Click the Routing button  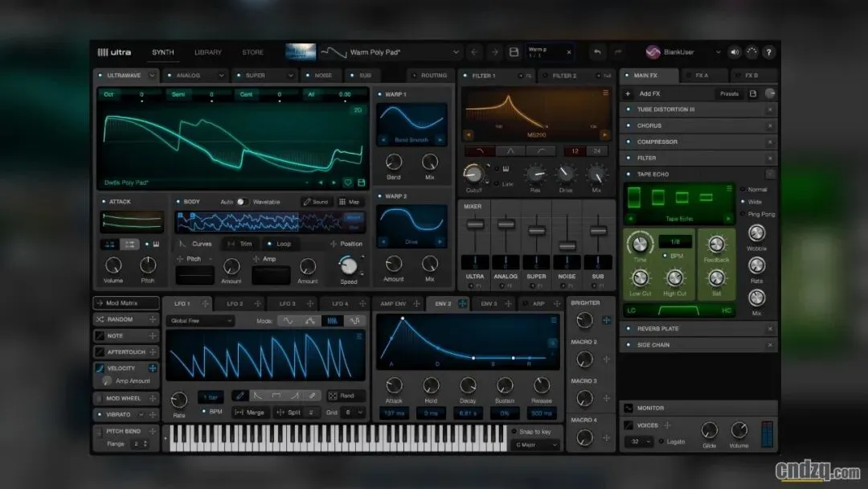click(x=429, y=76)
